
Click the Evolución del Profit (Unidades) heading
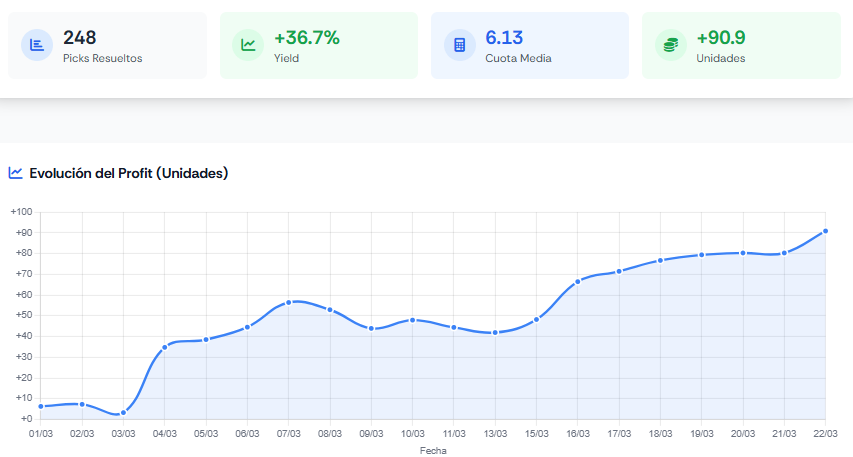(x=128, y=173)
